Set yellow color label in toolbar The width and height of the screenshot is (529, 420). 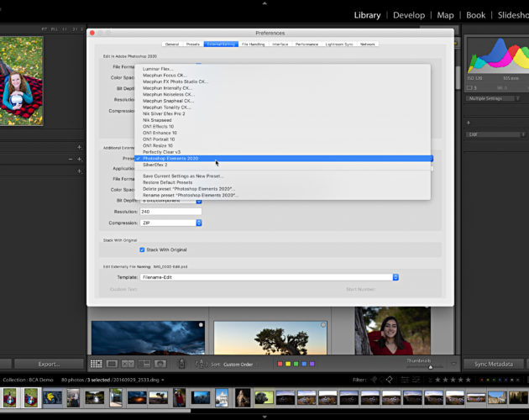[288, 364]
